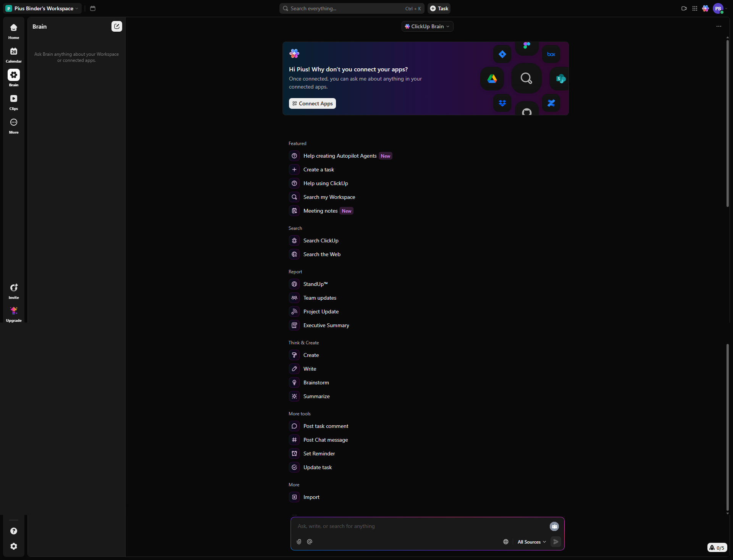Click the Box app icon in banner
The height and width of the screenshot is (560, 733).
pos(551,54)
